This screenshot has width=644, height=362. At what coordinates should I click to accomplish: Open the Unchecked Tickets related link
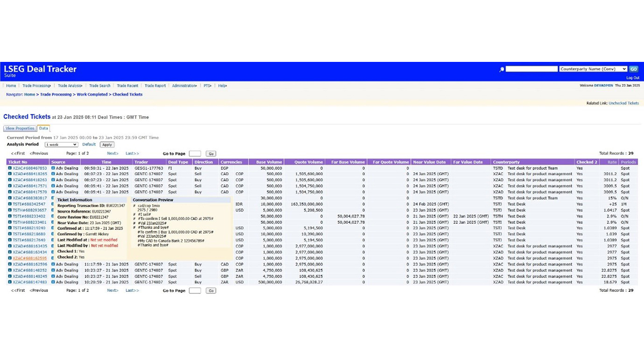623,103
